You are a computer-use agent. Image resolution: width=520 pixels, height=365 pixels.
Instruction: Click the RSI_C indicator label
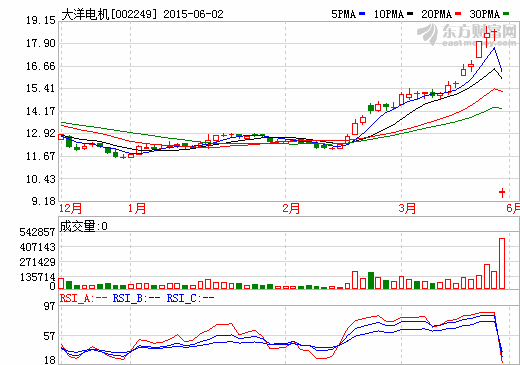[190, 298]
